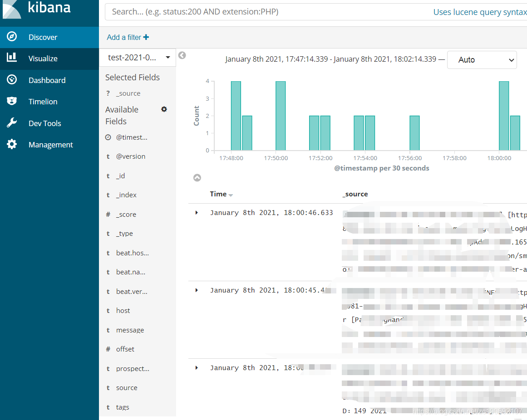Expand the 18:00:45 log row
The width and height of the screenshot is (527, 420).
(197, 290)
